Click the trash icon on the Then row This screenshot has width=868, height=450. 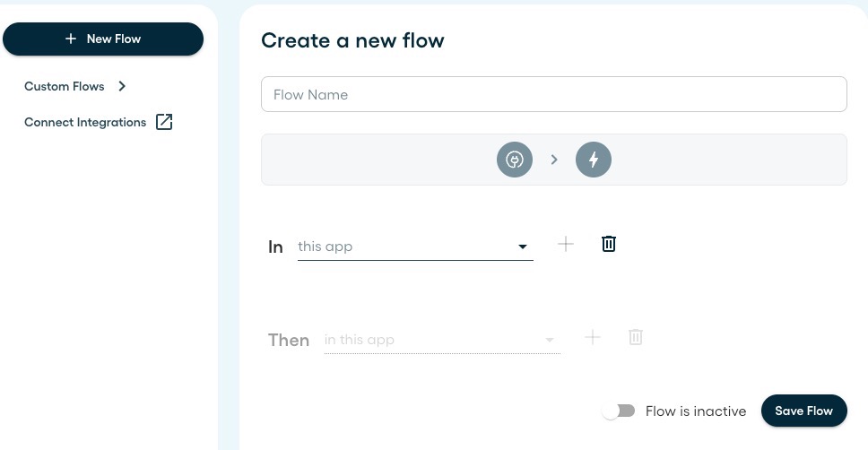[x=636, y=337]
